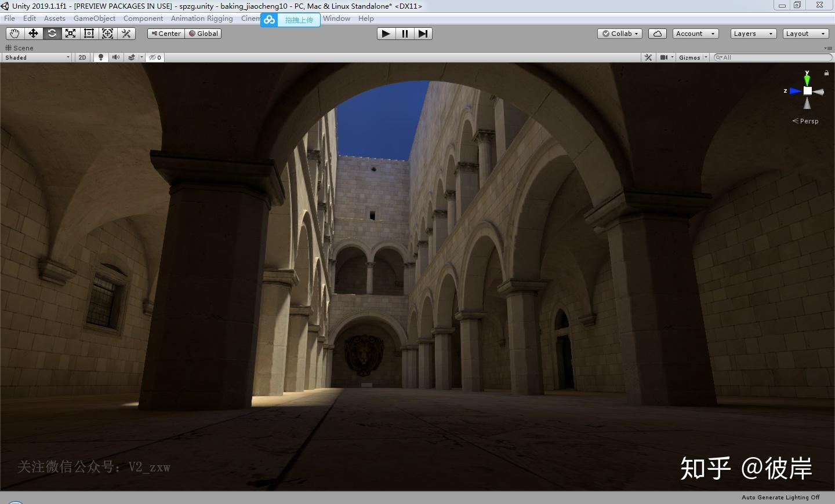Click the gray bottom gizmo cone
This screenshot has width=835, height=504.
807,103
